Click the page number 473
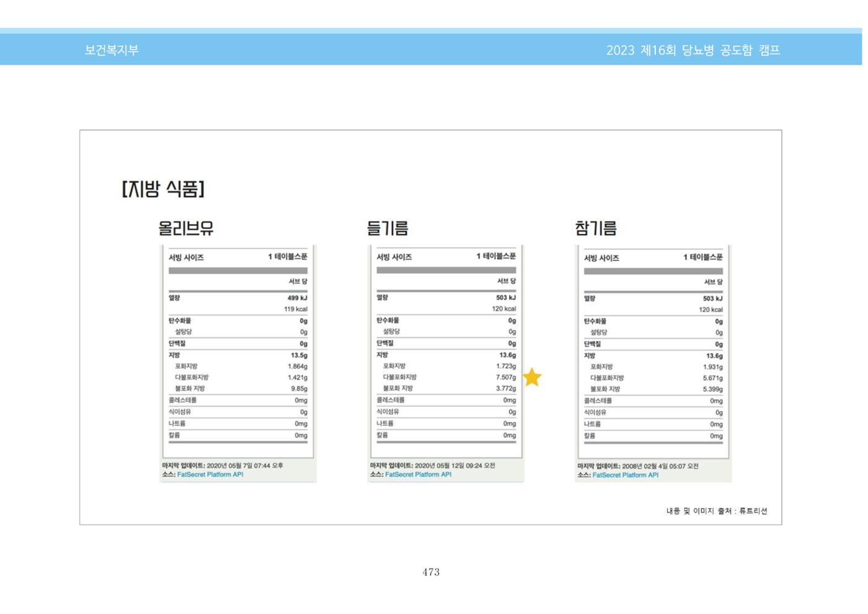868x614 pixels. [x=431, y=572]
